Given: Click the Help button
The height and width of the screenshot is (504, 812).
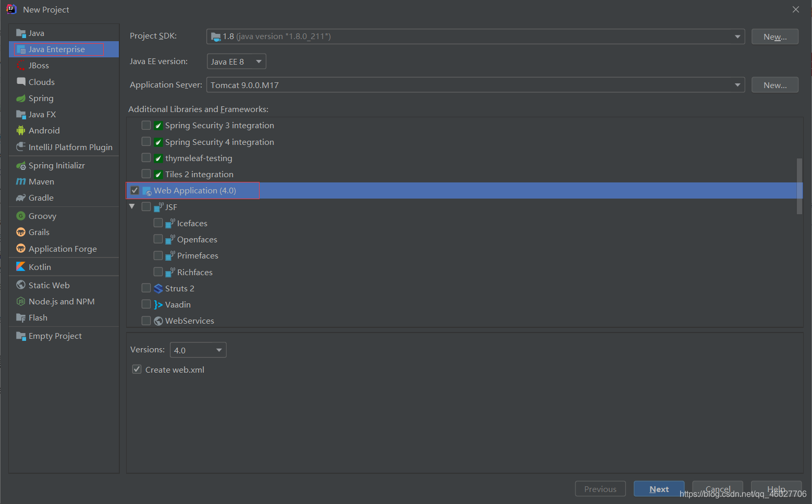Looking at the screenshot, I should (776, 489).
